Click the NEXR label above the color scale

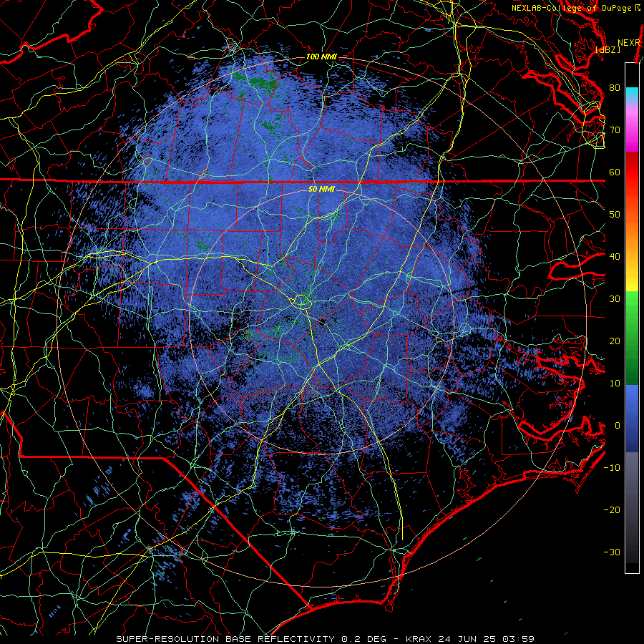(x=629, y=43)
